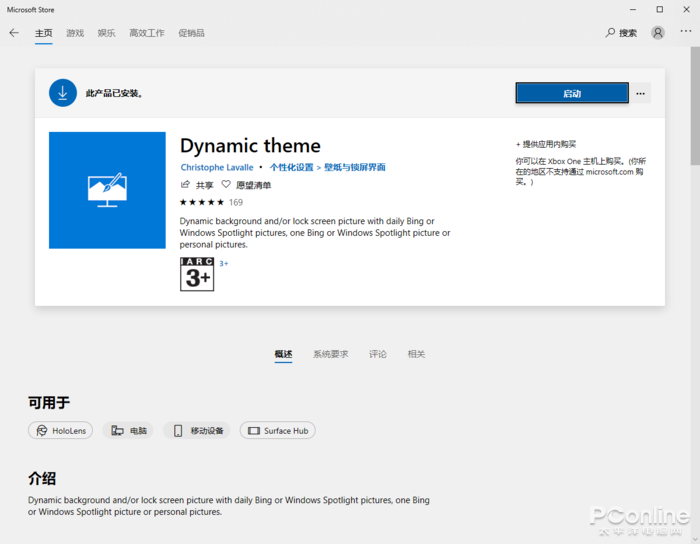This screenshot has height=544, width=700.
Task: Switch to the 游戏 tab
Action: click(75, 33)
